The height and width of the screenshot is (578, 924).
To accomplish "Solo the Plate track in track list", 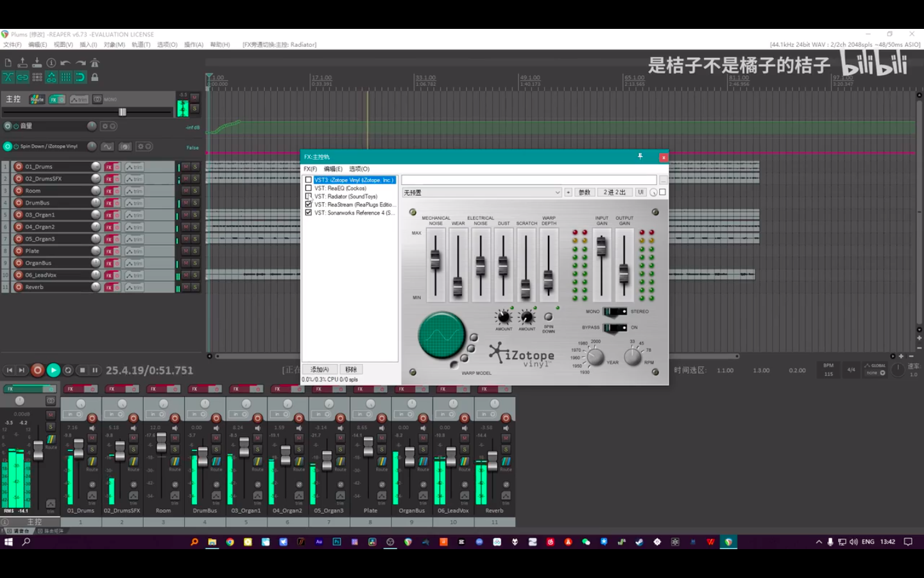I will 195,251.
